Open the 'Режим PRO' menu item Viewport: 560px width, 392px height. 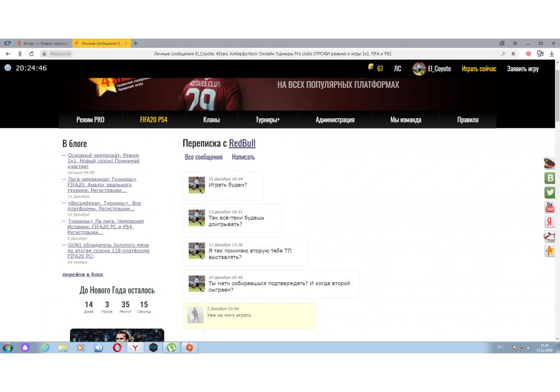[90, 120]
